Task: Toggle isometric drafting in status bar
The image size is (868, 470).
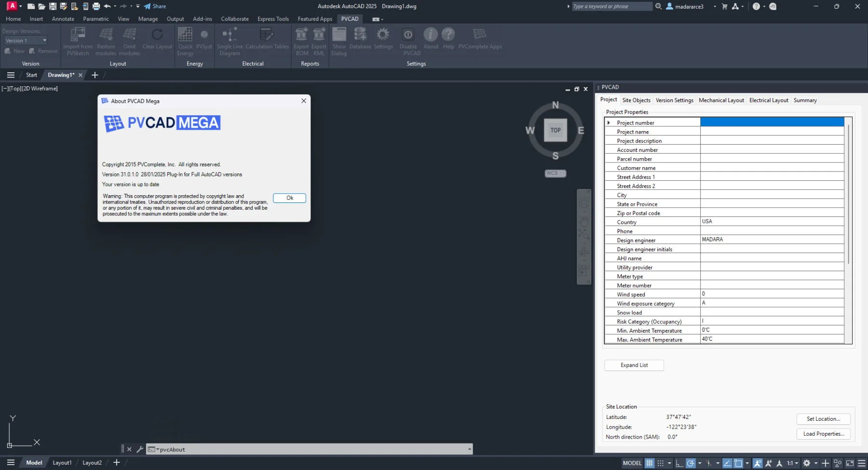Action: (708, 463)
